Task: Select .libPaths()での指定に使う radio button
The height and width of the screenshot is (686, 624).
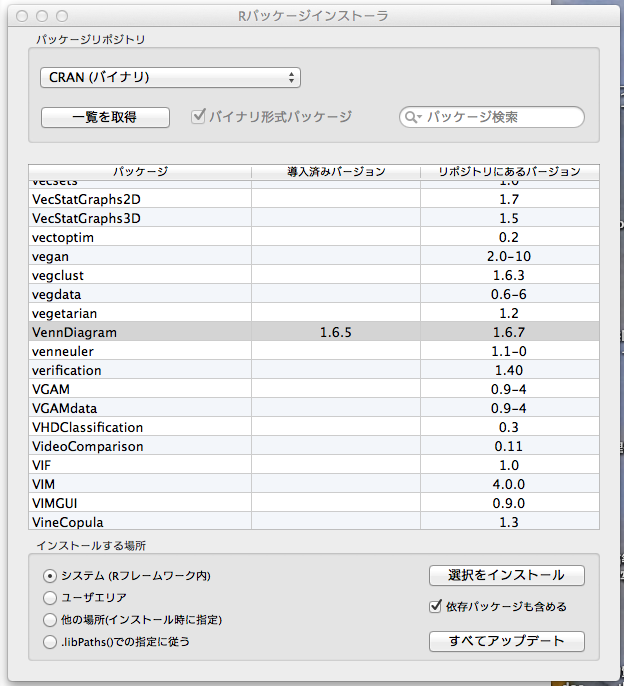Action: coord(51,642)
